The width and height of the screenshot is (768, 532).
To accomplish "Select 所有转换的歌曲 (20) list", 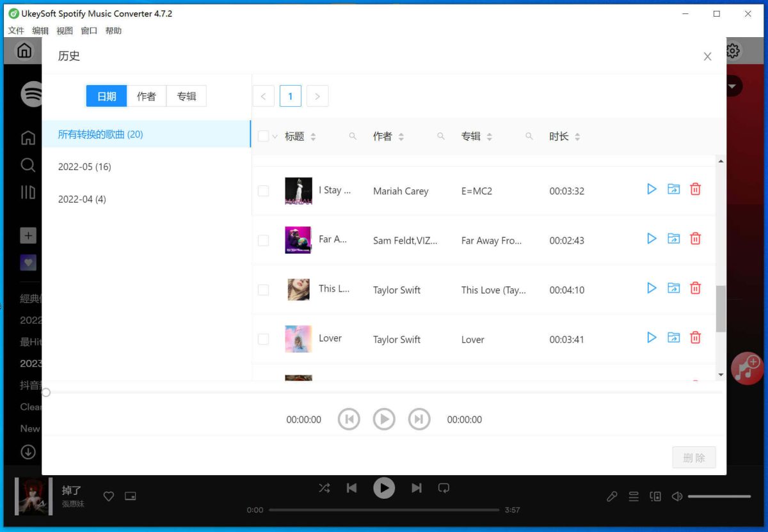I will tap(147, 134).
